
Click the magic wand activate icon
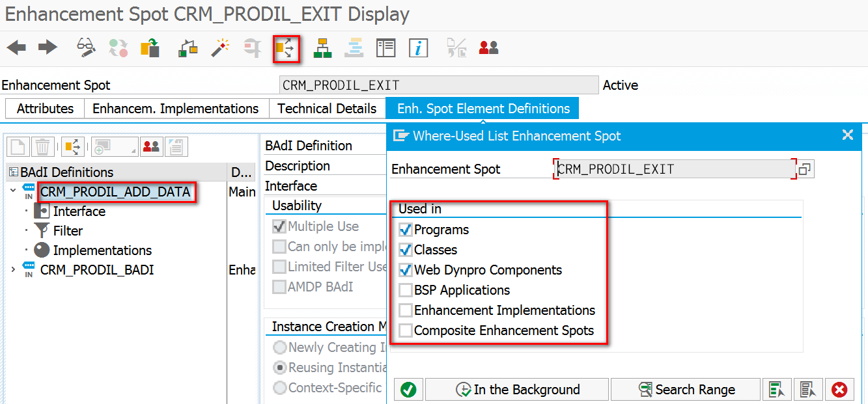(220, 48)
